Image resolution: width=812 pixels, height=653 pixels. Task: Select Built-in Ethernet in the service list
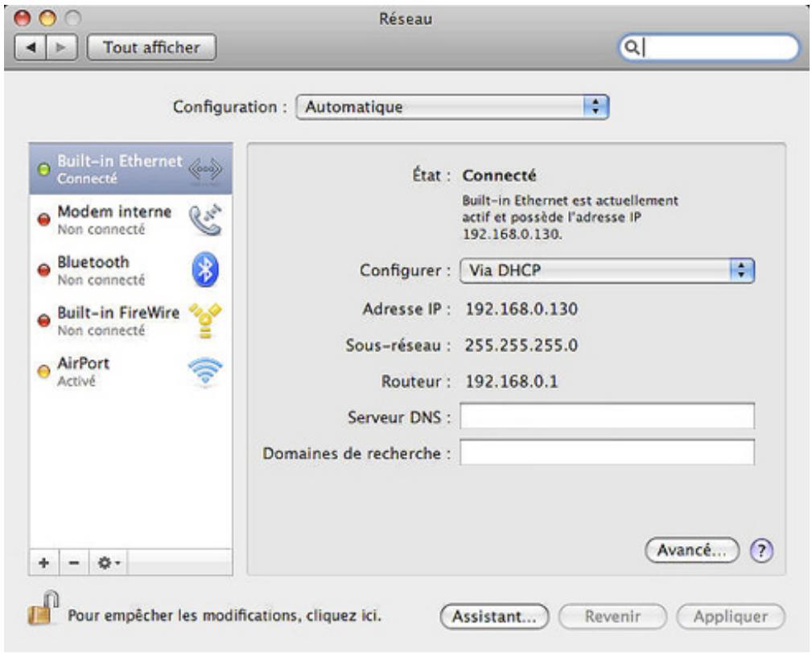coord(130,169)
